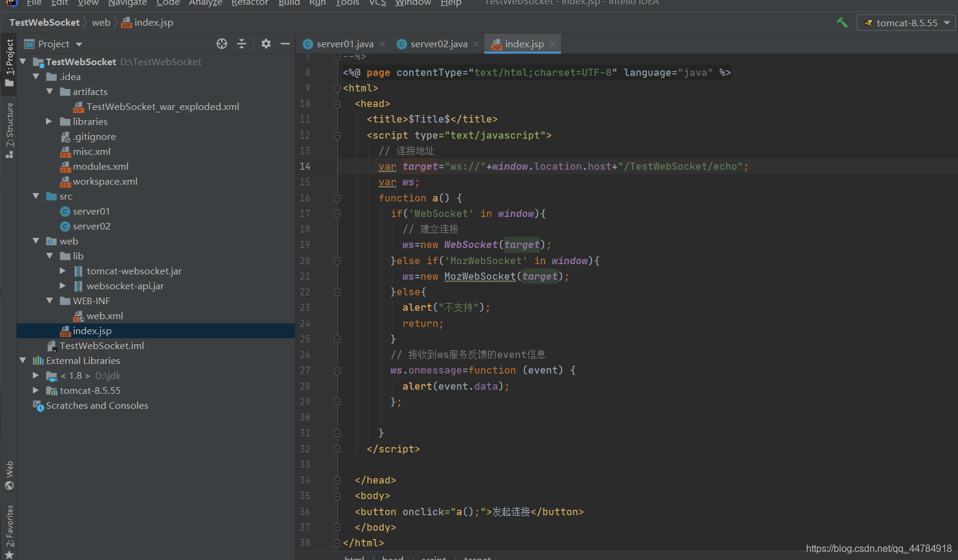
Task: Close the server02.java tab
Action: tap(476, 44)
